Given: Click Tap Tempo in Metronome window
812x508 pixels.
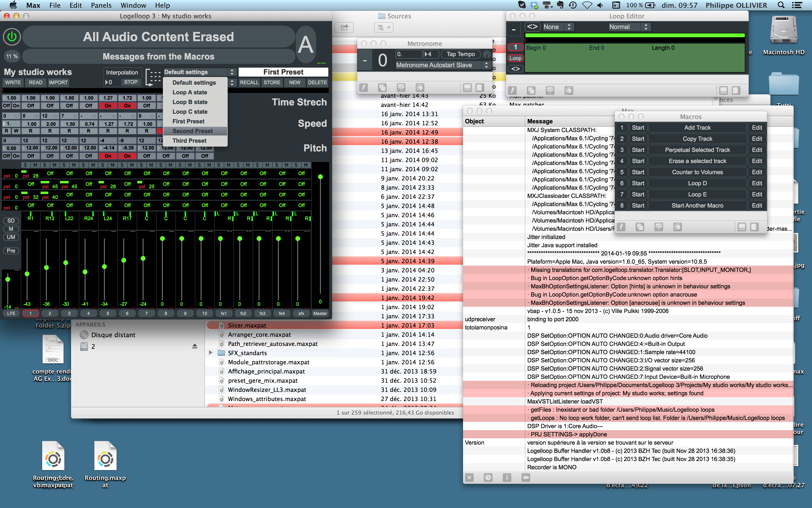Looking at the screenshot, I should [x=461, y=54].
